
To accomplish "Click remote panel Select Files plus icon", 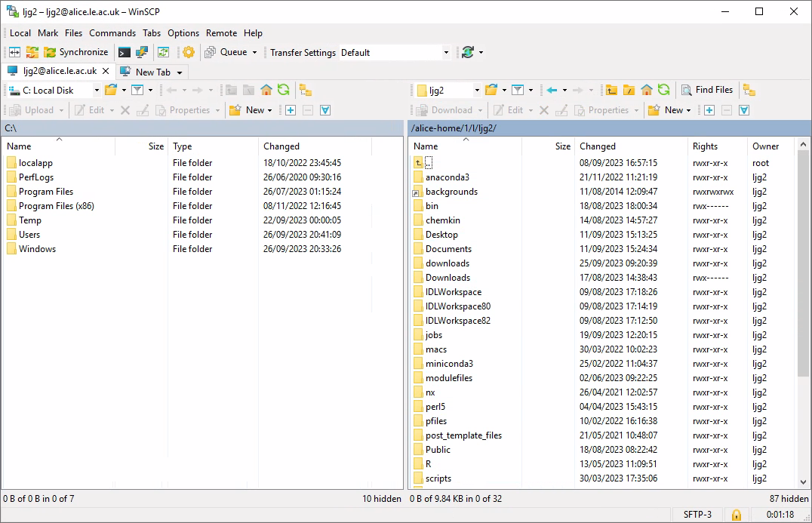I will [x=709, y=109].
